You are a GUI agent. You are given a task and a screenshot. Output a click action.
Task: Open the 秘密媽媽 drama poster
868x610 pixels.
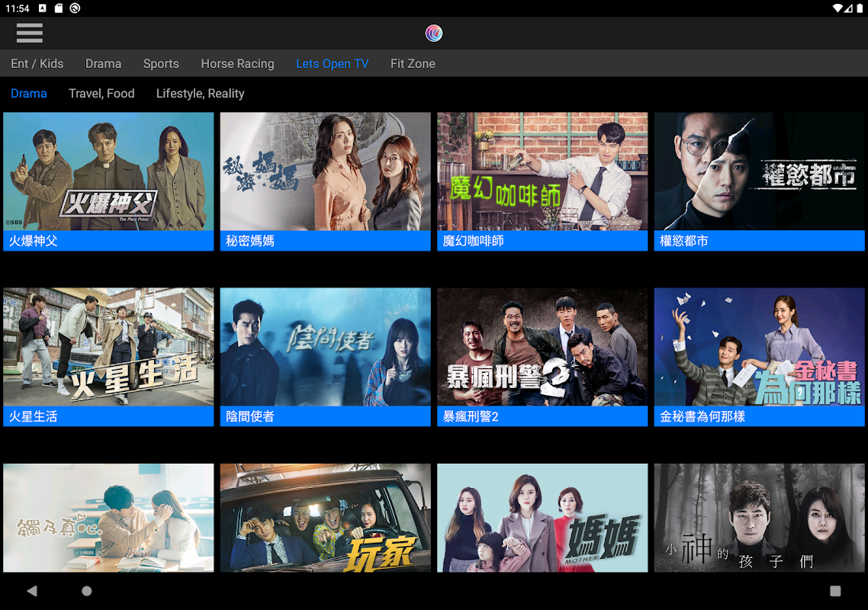326,172
